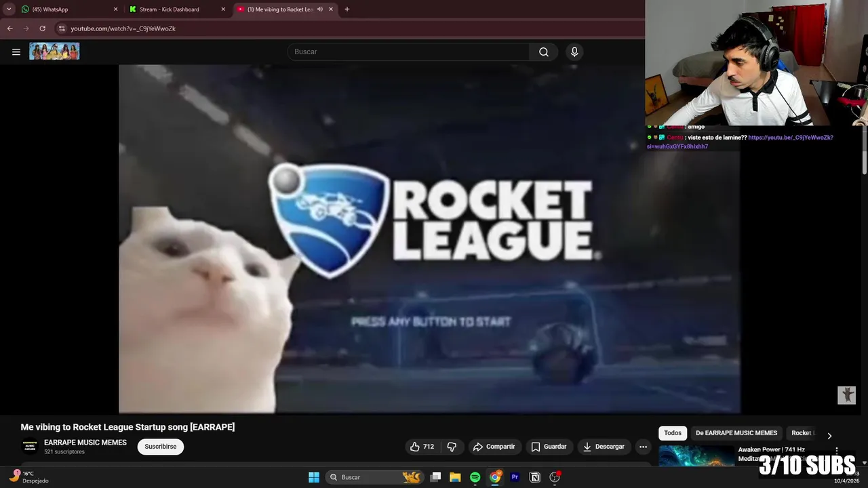This screenshot has width=868, height=488.
Task: Open Awaken Power 741 Hz video thumbnail
Action: coord(696,455)
